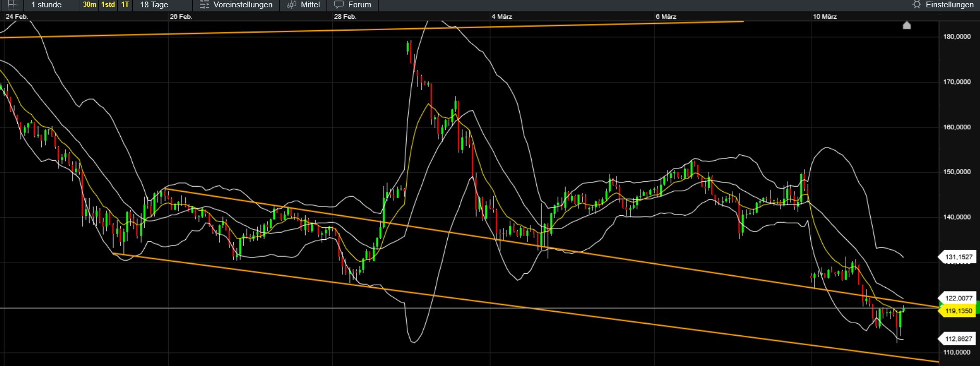Open the chart layout grid icon
The image size is (980, 366).
pos(13,5)
